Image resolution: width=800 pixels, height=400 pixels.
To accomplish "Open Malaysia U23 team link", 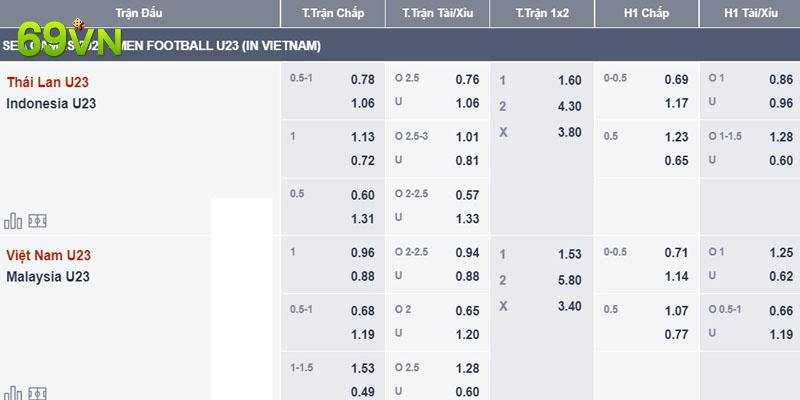I will 48,277.
